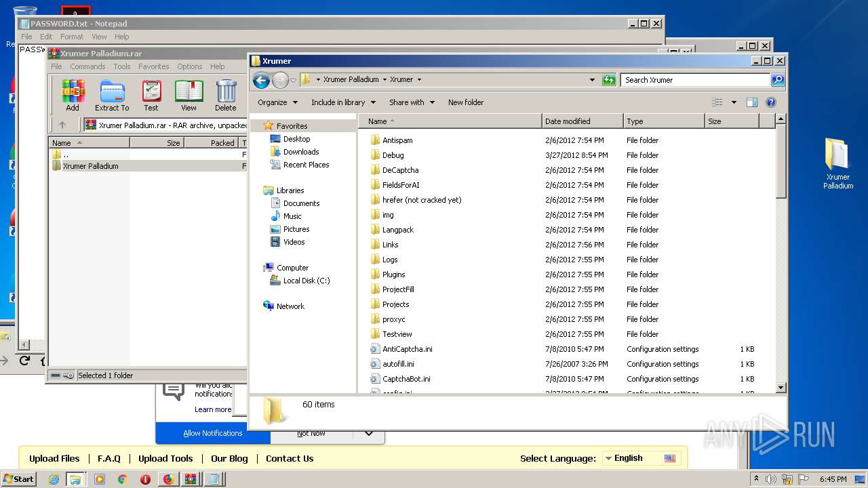Open WinRAR Commands menu

[87, 66]
